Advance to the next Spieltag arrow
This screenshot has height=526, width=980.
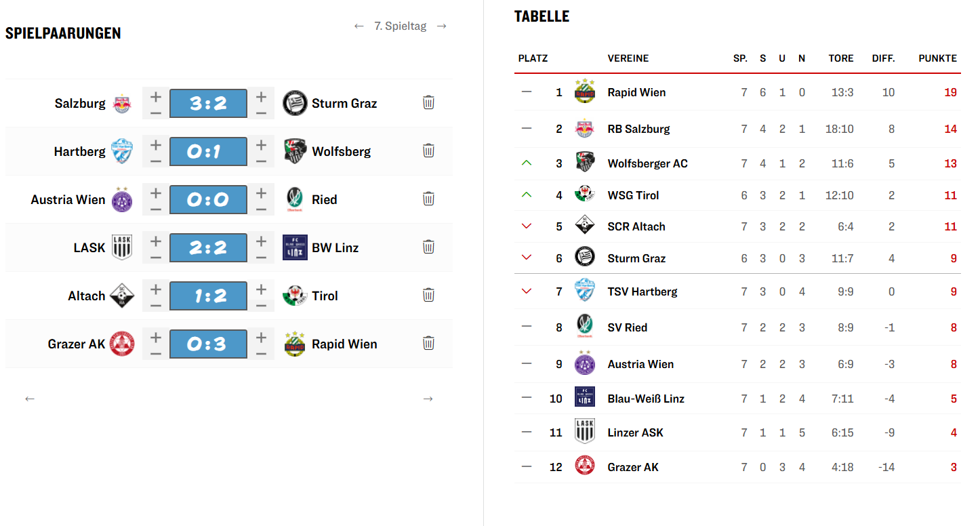click(442, 26)
